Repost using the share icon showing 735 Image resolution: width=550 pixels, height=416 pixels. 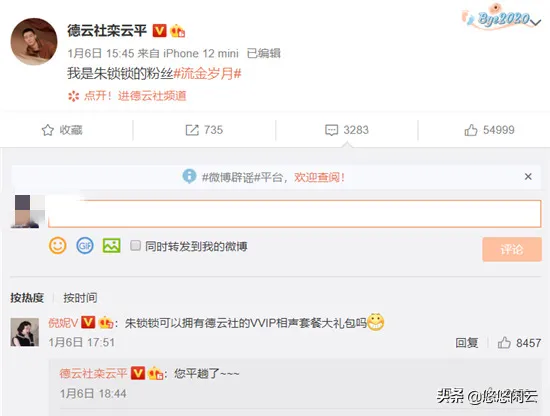point(204,130)
